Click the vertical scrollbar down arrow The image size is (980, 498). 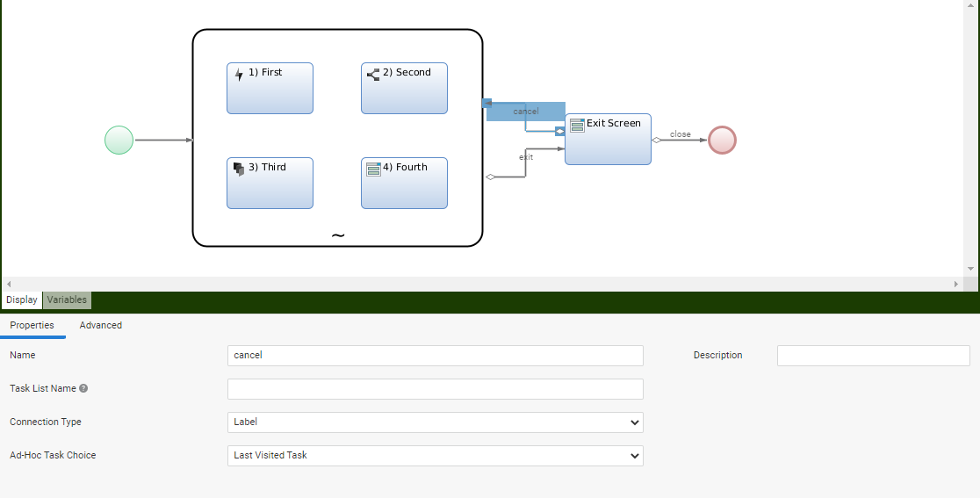[x=970, y=269]
